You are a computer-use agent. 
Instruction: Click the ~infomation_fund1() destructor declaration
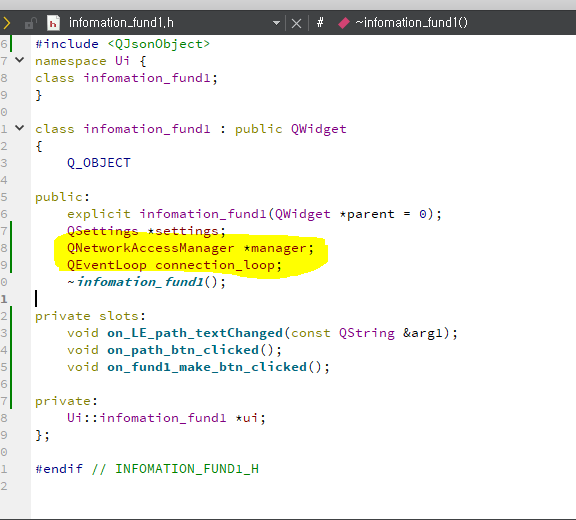pyautogui.click(x=146, y=282)
